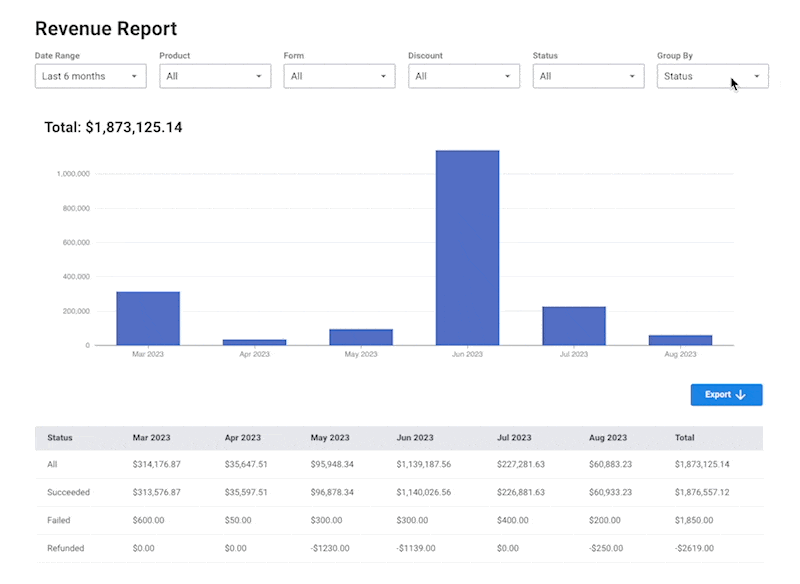Screen dimensions: 800x584
Task: Select the All row label
Action: point(52,464)
